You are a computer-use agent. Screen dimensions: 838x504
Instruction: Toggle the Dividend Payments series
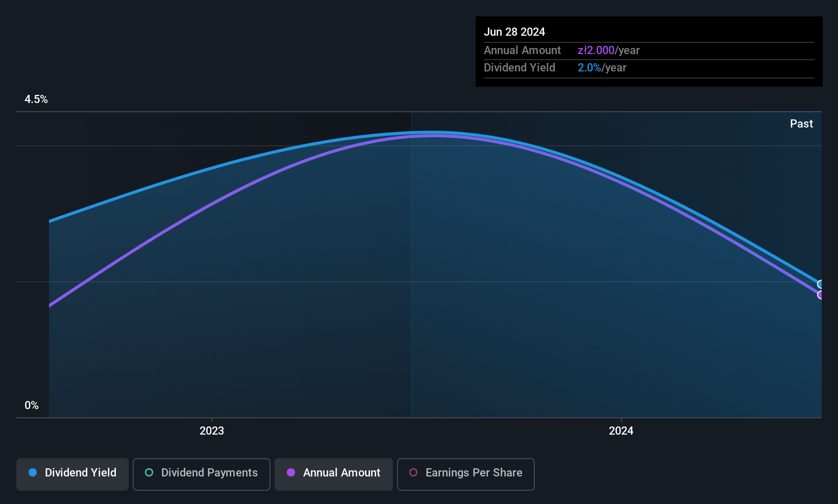202,474
